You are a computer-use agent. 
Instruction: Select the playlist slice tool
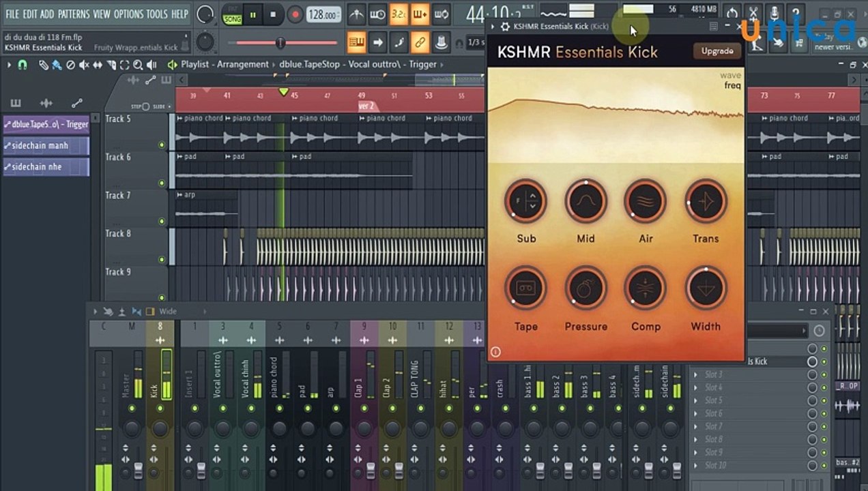click(x=111, y=65)
